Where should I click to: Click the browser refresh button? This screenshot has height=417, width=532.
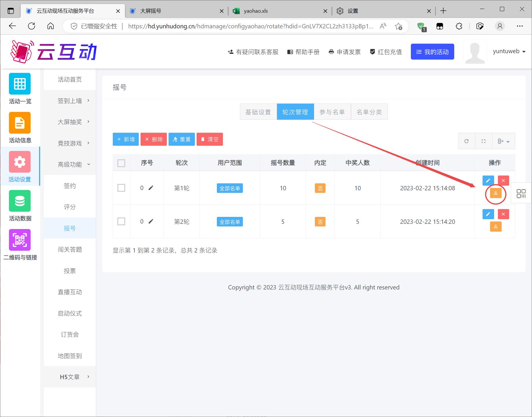tap(32, 26)
